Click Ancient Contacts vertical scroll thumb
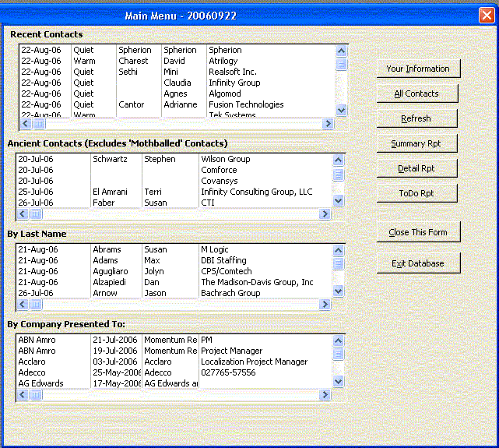499x448 pixels. point(338,175)
